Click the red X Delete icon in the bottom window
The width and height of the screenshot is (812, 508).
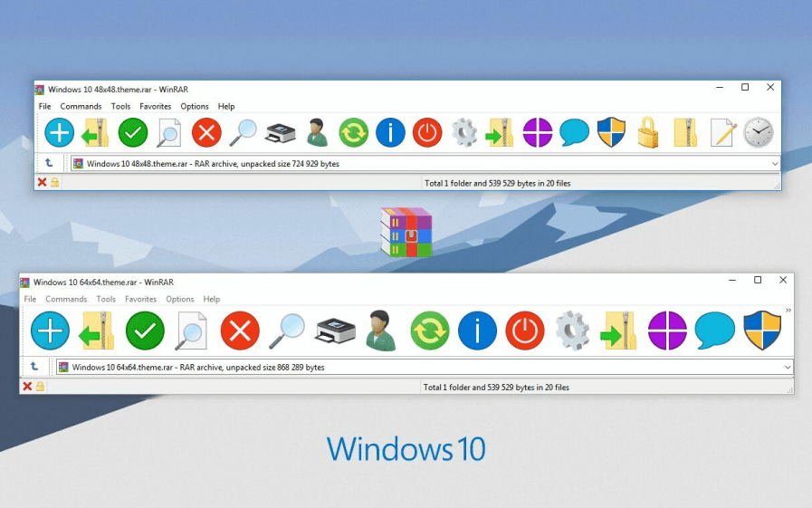coord(240,331)
